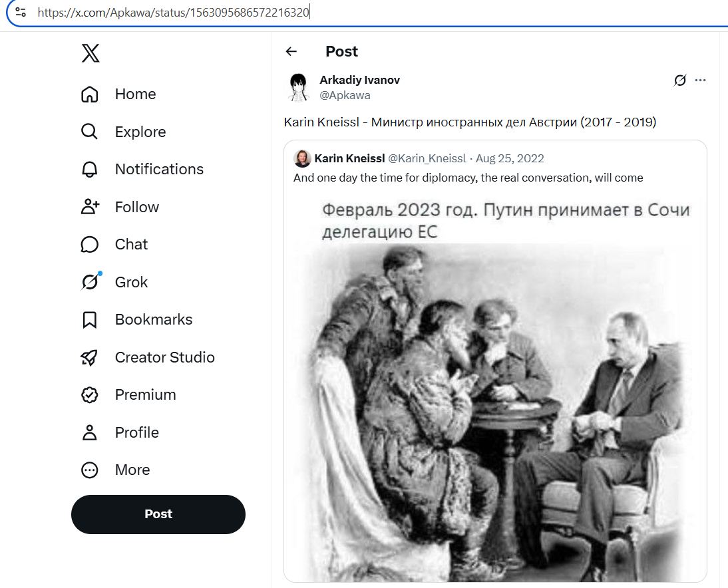Click the Follow person-plus icon
728x588 pixels.
point(90,207)
